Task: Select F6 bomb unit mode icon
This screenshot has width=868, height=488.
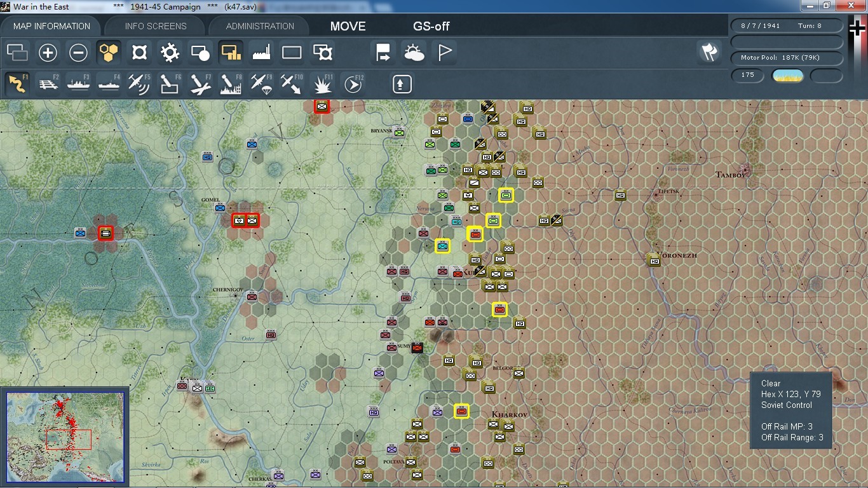Action: pos(170,84)
